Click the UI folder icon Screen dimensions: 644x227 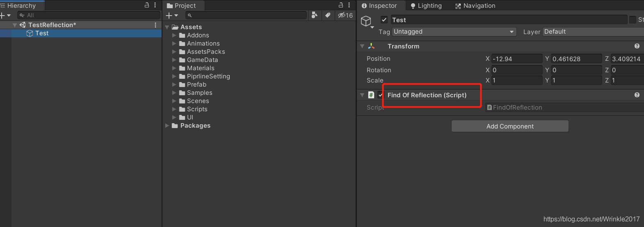(x=182, y=117)
